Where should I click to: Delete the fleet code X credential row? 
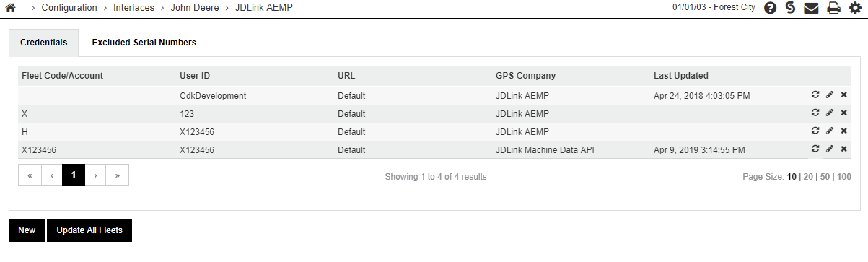click(x=843, y=113)
